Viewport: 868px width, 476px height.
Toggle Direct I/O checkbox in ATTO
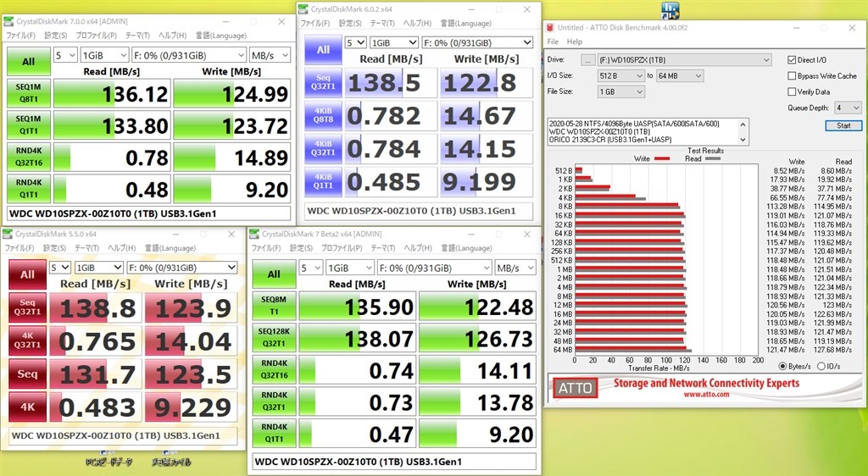[x=792, y=59]
